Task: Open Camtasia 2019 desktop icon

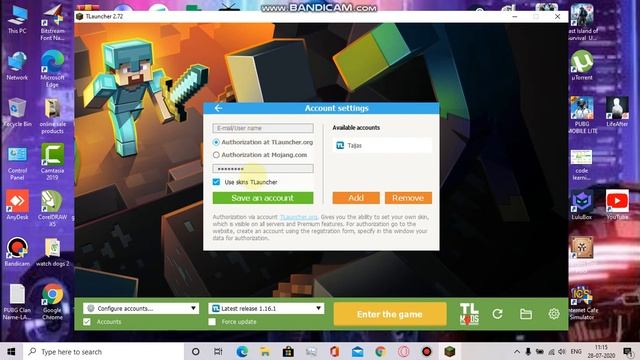Action: click(x=52, y=162)
